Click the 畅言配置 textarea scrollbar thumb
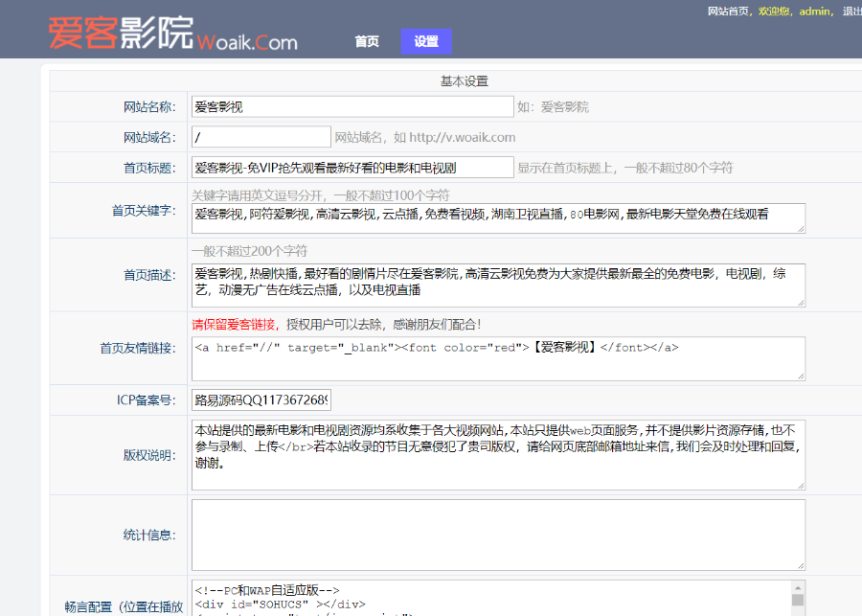 click(798, 600)
